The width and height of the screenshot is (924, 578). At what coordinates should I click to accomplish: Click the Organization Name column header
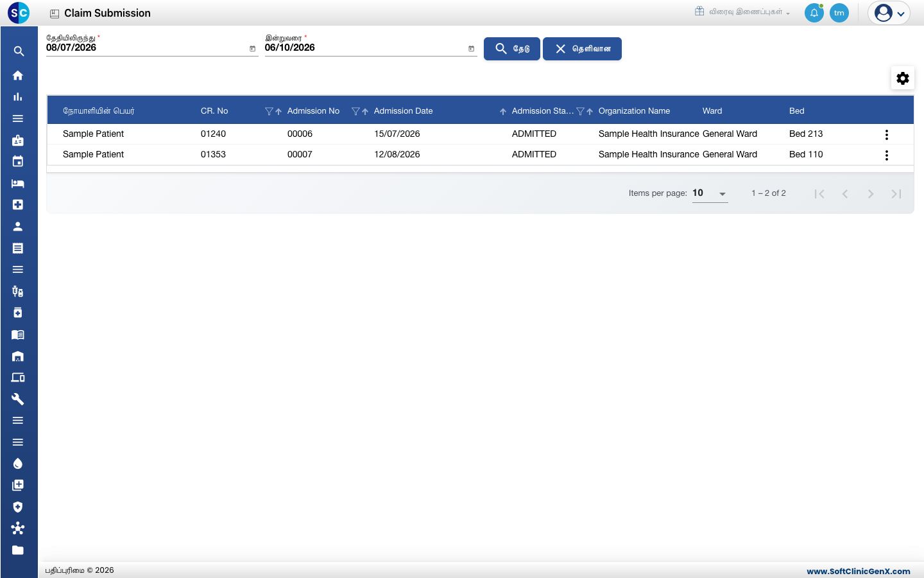click(x=634, y=111)
